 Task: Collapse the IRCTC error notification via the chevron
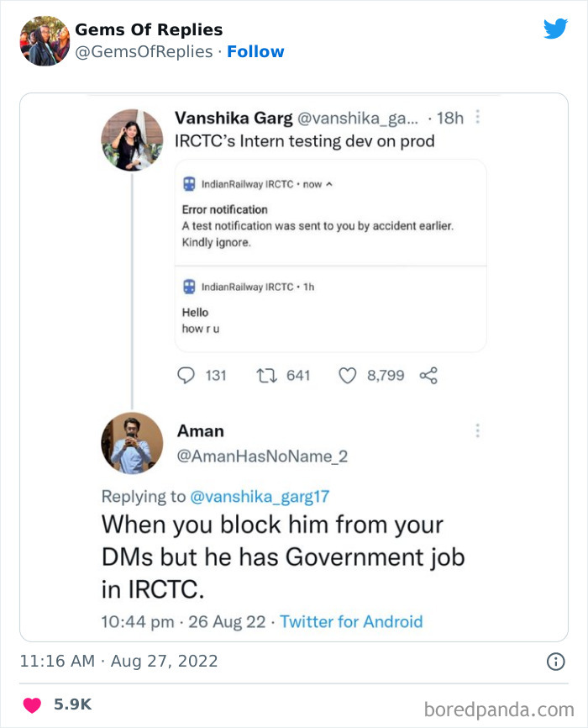[330, 183]
